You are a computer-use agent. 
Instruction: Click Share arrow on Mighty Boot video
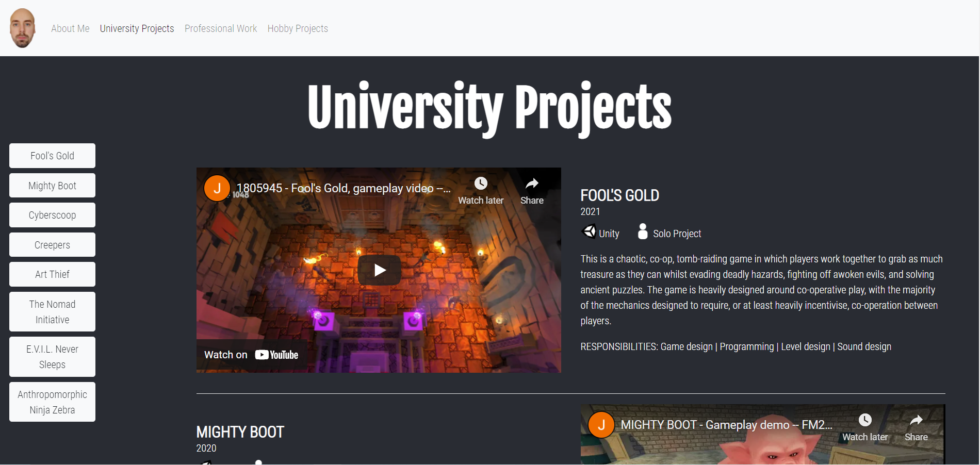[x=916, y=421]
